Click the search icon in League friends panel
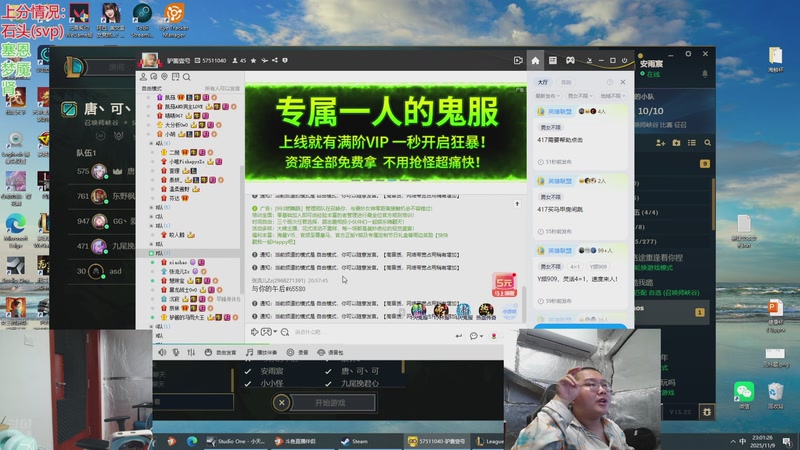The image size is (800, 450). (708, 143)
